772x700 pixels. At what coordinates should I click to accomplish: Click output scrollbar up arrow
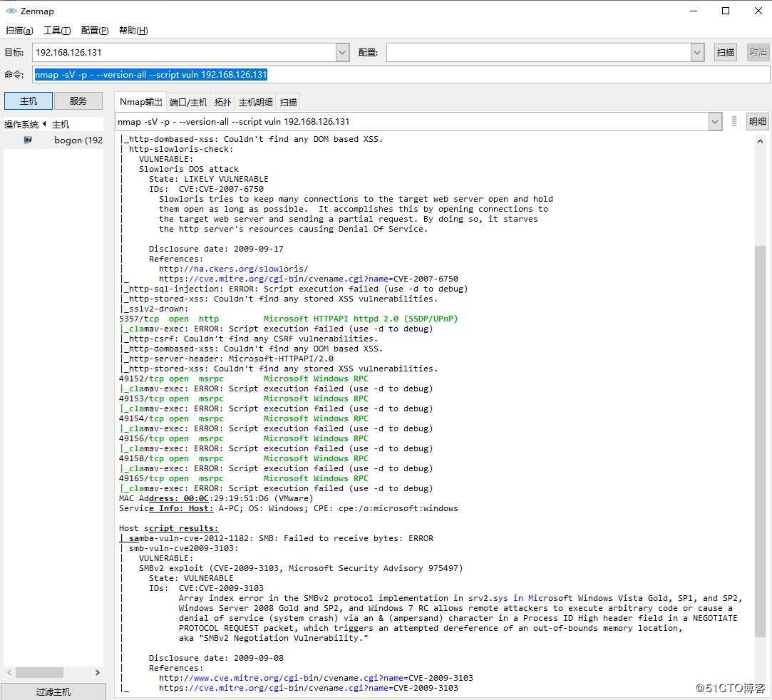(x=760, y=141)
